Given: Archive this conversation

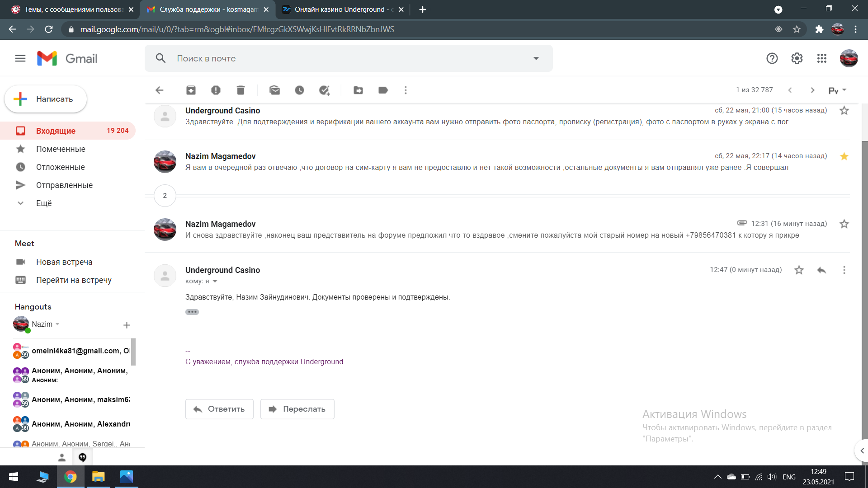Looking at the screenshot, I should point(191,90).
